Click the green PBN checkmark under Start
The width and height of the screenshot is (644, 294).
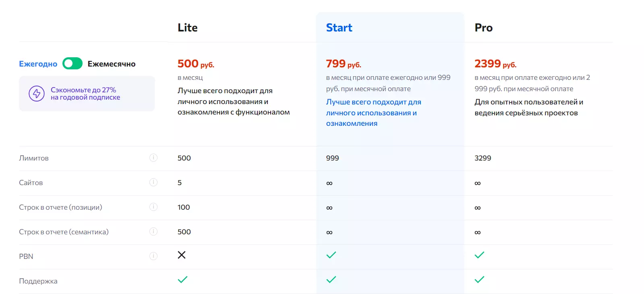pyautogui.click(x=331, y=255)
